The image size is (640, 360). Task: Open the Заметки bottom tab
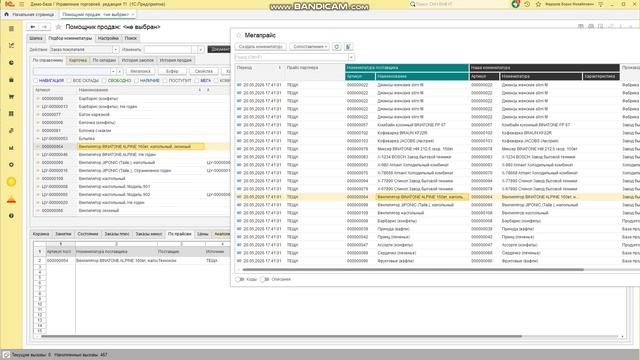[63, 234]
